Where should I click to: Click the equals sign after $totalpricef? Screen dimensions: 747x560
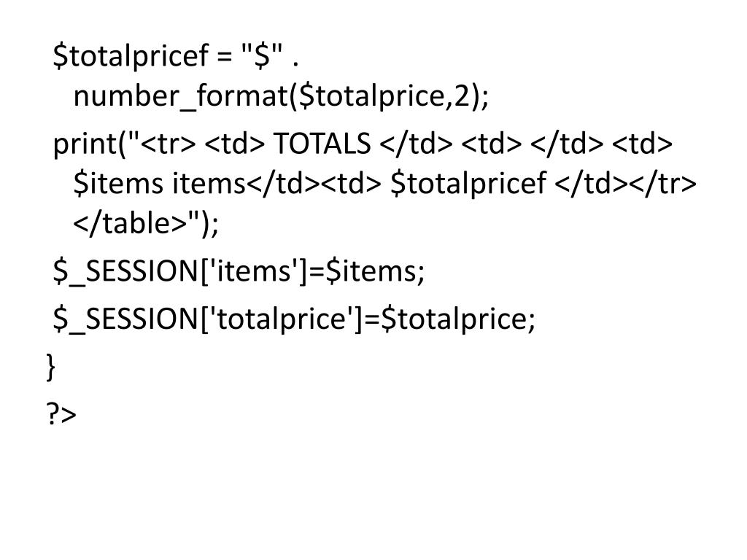click(x=224, y=55)
